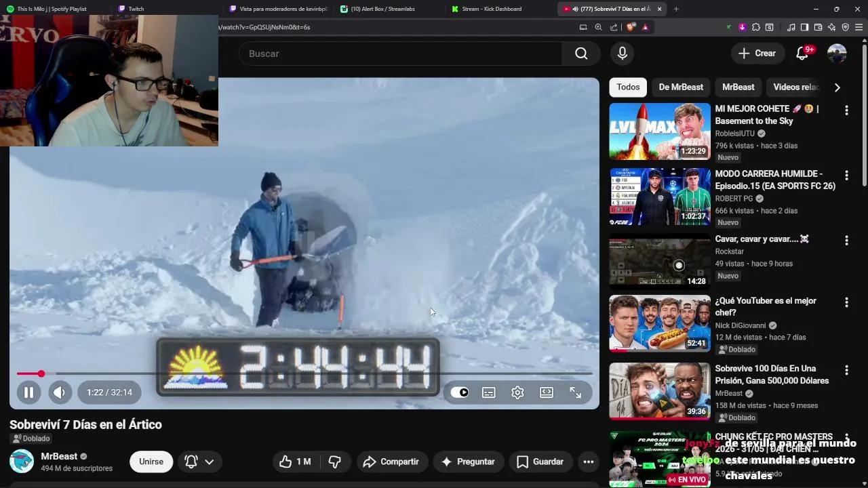Viewport: 868px width, 488px height.
Task: Switch to Spotify Playlist browser tab
Action: point(53,9)
